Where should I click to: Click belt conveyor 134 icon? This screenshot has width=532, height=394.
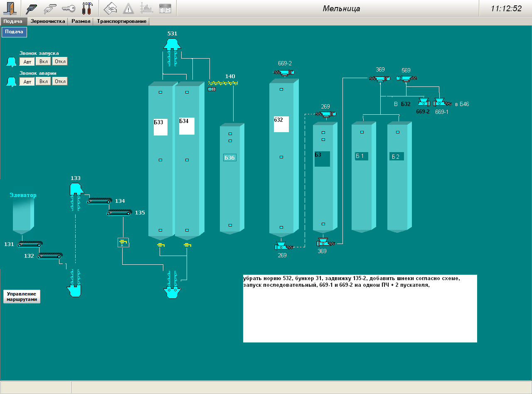coord(99,201)
